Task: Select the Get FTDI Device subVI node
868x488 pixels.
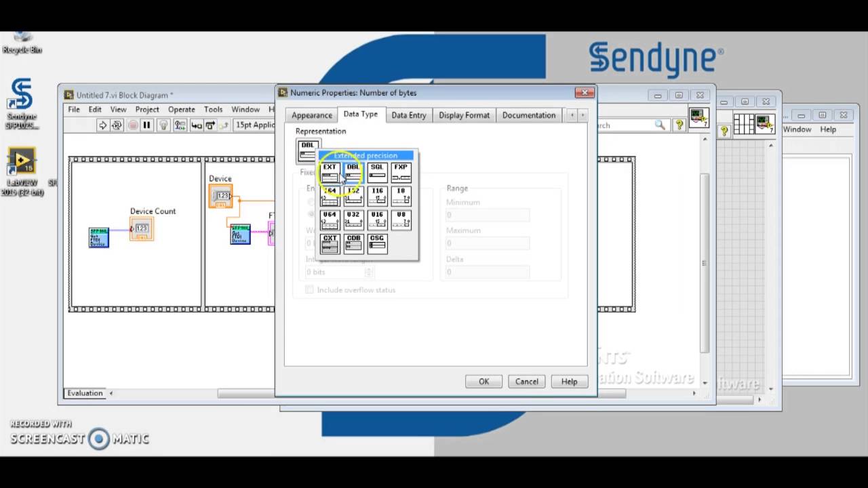Action: pos(99,237)
